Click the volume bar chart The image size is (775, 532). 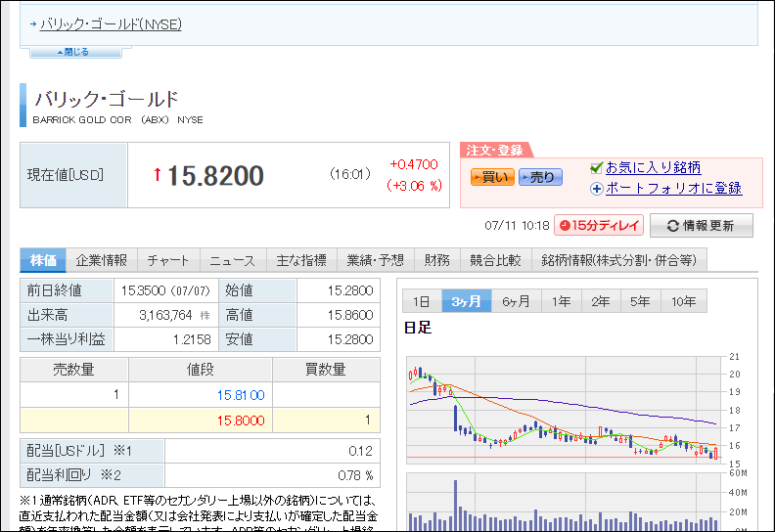564,502
